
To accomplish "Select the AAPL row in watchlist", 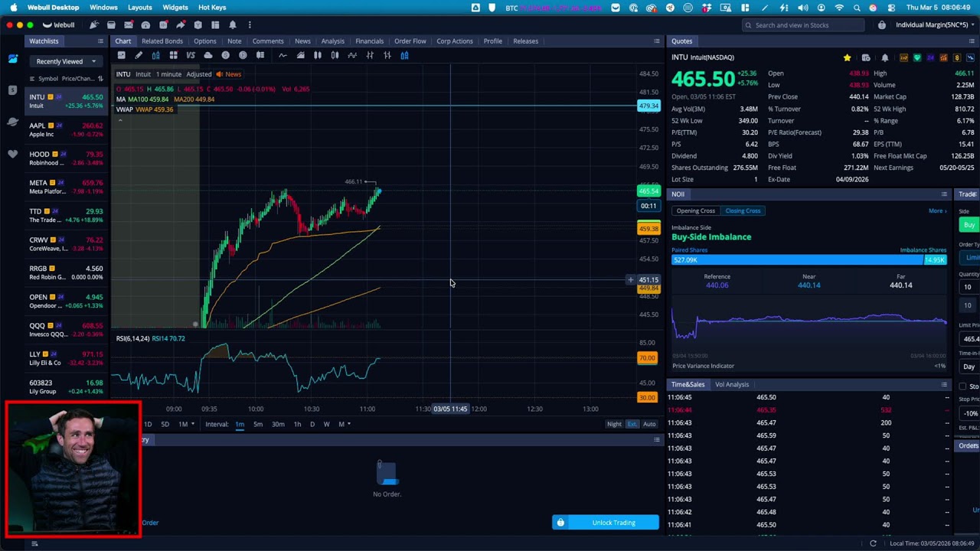I will coord(66,129).
